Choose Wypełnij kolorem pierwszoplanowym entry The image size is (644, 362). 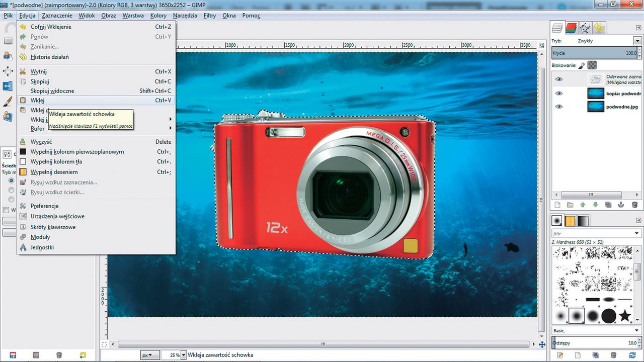point(96,152)
